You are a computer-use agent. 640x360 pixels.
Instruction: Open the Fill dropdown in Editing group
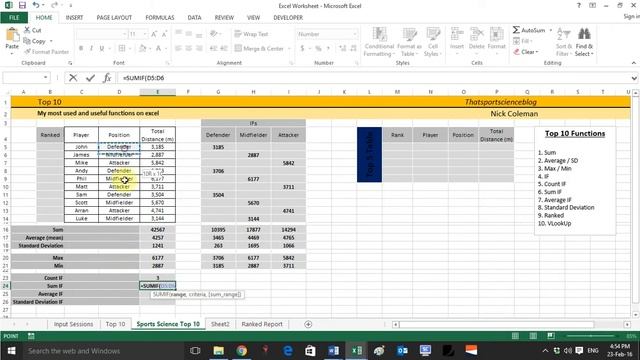(x=523, y=41)
